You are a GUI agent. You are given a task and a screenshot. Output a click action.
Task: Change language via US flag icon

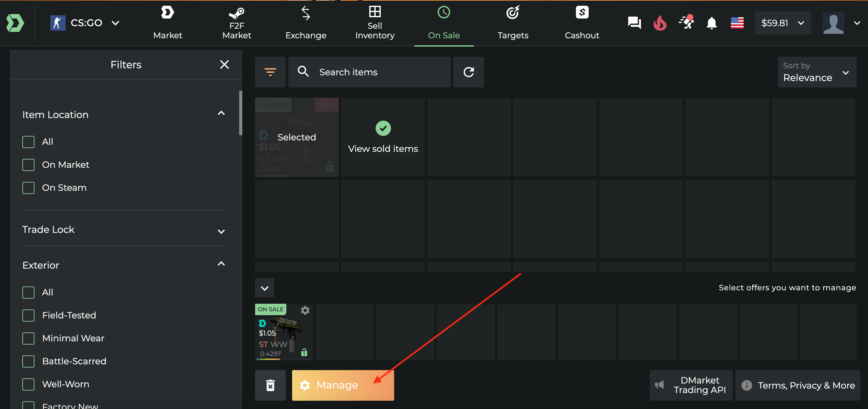tap(737, 23)
